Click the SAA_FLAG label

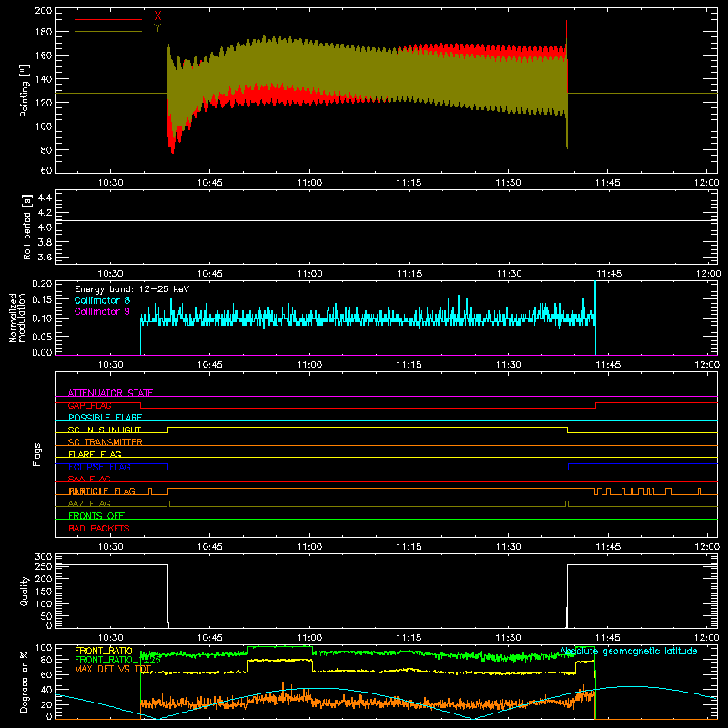(x=89, y=479)
